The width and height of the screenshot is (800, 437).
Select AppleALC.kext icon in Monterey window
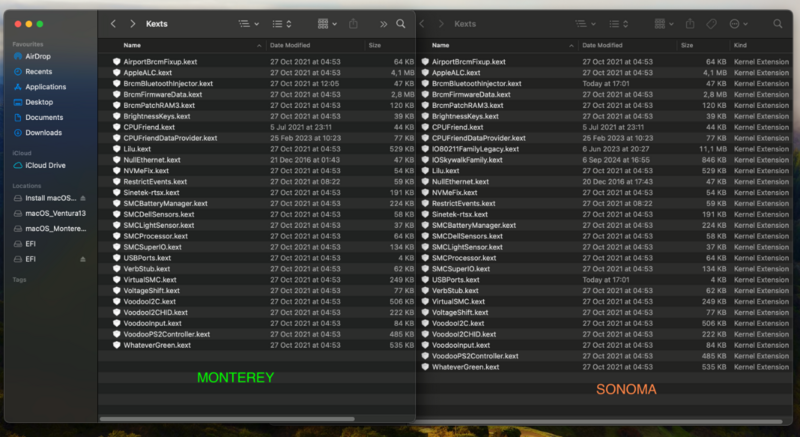click(116, 73)
